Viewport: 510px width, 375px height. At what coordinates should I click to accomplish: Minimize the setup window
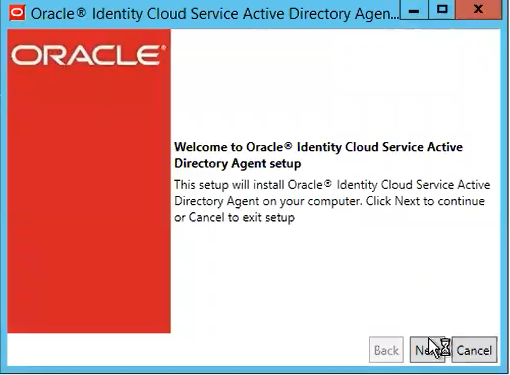[x=414, y=10]
